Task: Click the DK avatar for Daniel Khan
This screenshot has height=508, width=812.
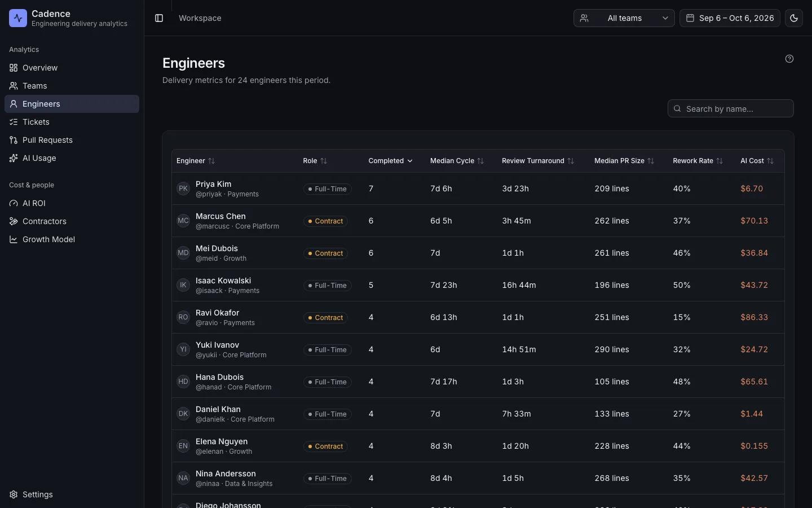Action: coord(183,414)
